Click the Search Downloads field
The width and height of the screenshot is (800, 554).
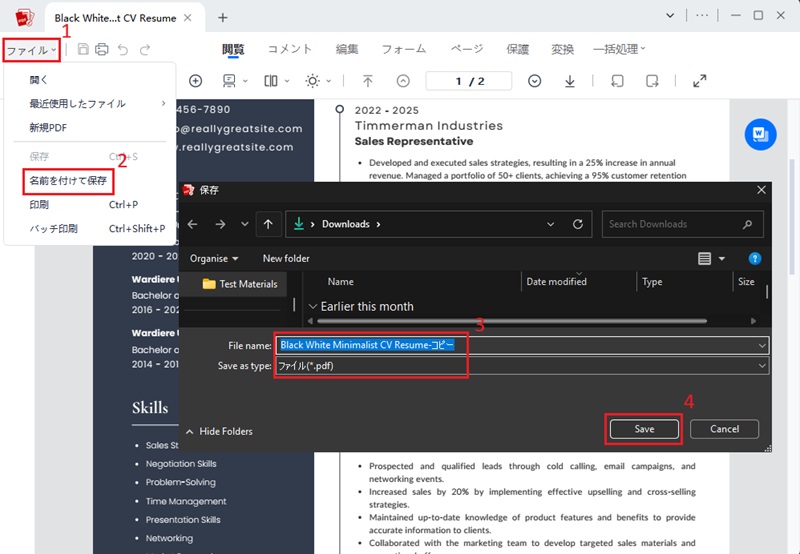683,224
